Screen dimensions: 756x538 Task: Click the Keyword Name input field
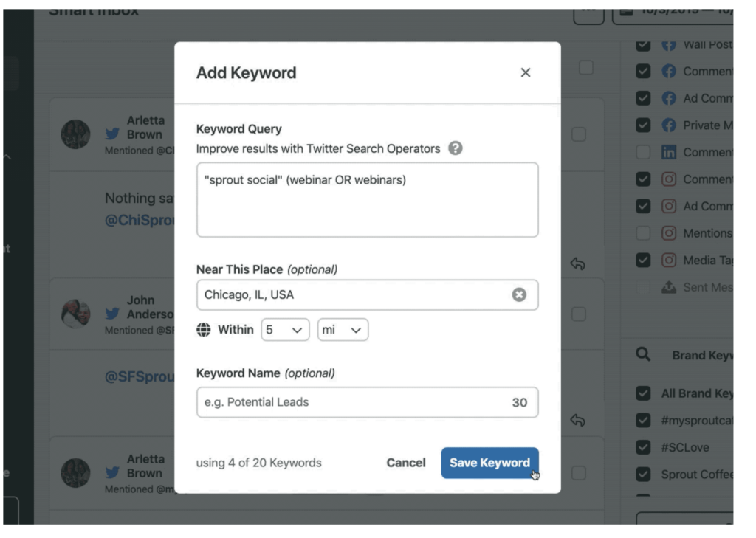pyautogui.click(x=367, y=402)
